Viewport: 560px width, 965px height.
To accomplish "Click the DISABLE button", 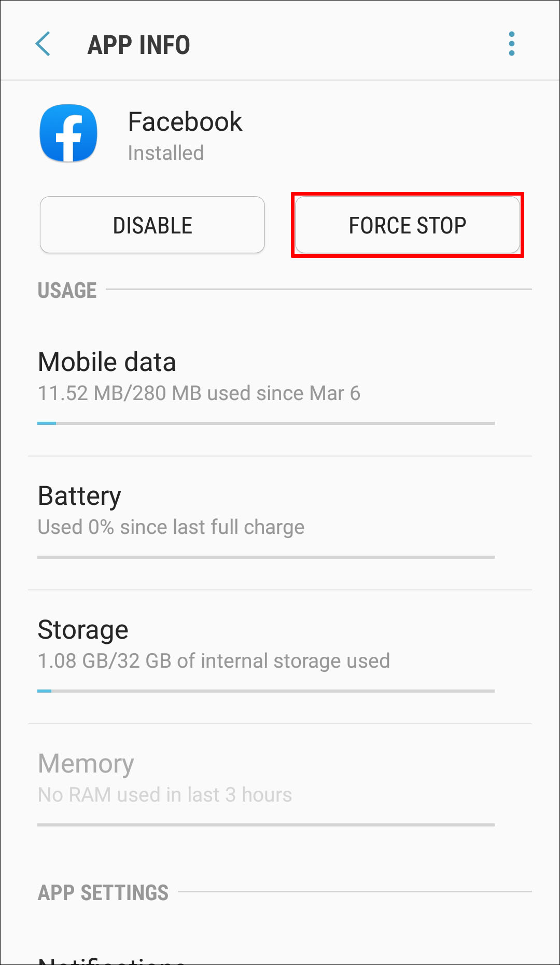I will 152,225.
